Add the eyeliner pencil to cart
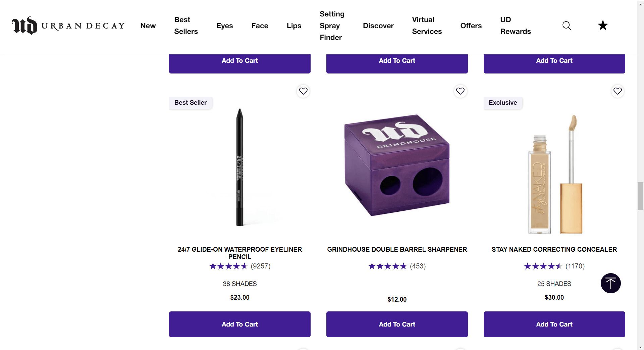This screenshot has height=350, width=644. tap(239, 324)
